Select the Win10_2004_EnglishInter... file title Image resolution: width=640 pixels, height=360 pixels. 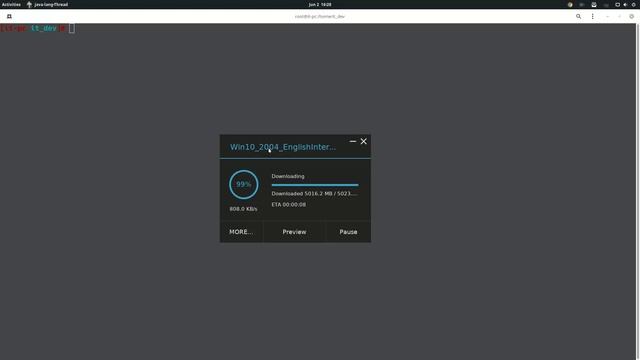point(283,147)
